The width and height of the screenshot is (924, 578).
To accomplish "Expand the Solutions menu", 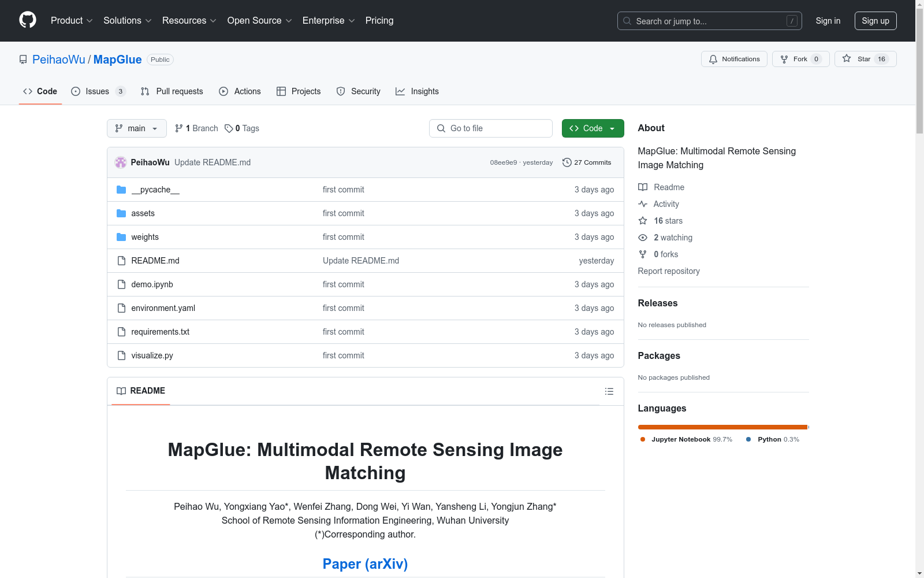I will [x=127, y=20].
